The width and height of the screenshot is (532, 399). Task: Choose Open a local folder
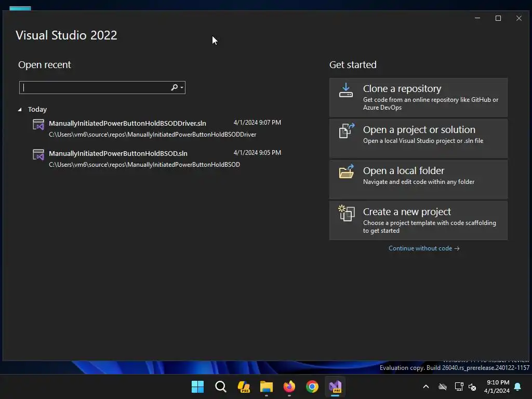(x=418, y=179)
